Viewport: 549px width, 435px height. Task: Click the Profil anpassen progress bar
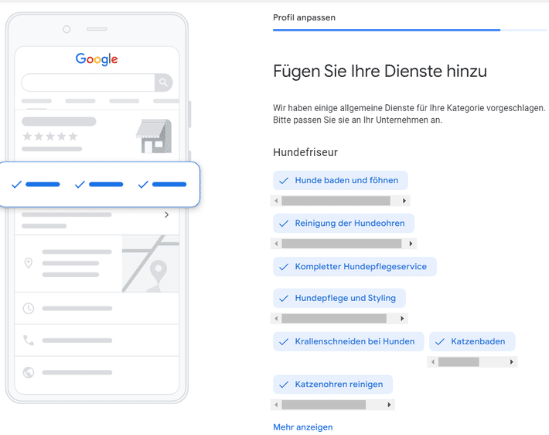click(x=410, y=30)
